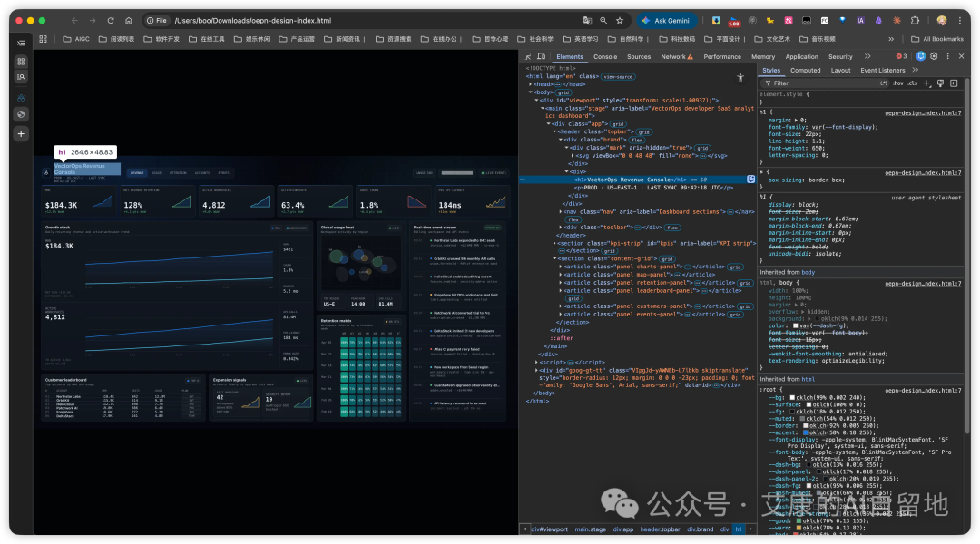Switch to the Sources tab

pos(639,56)
